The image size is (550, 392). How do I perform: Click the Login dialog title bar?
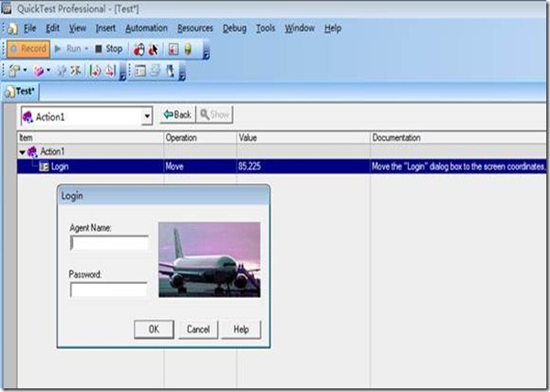163,195
